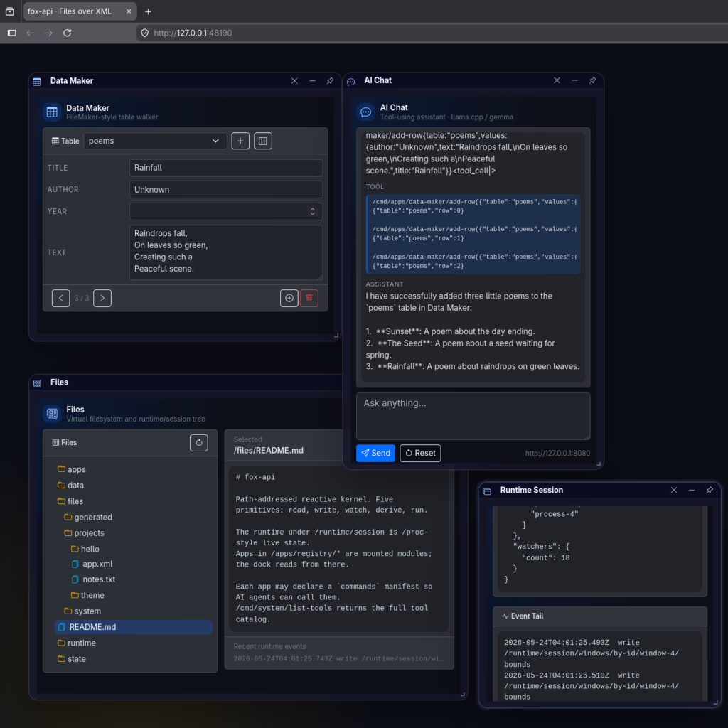
Task: Minimize the Data Maker window
Action: [312, 81]
